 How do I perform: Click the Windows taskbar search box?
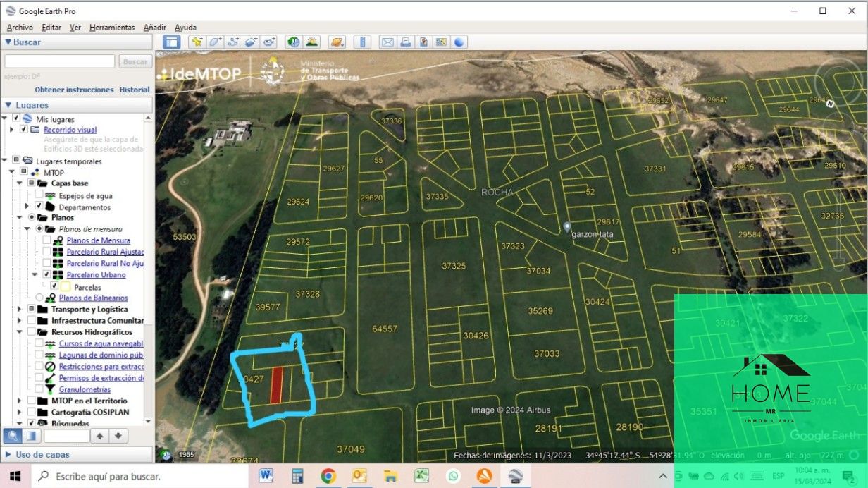pyautogui.click(x=139, y=476)
